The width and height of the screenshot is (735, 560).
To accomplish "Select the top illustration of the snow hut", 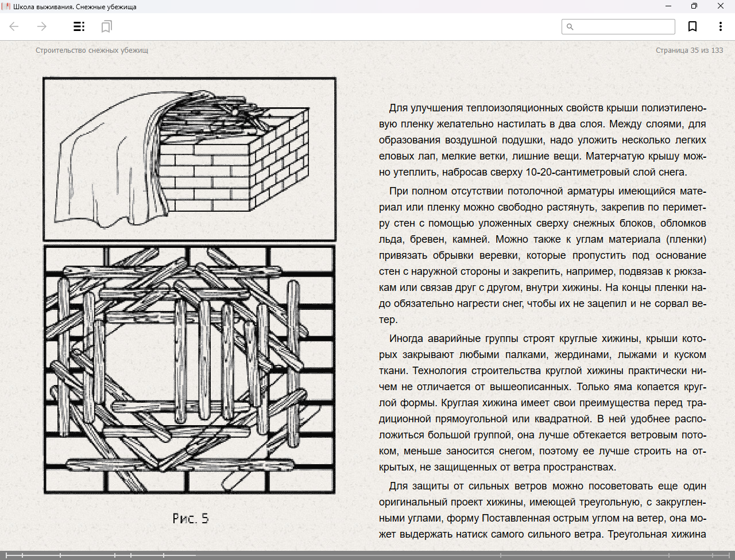I will click(x=189, y=159).
